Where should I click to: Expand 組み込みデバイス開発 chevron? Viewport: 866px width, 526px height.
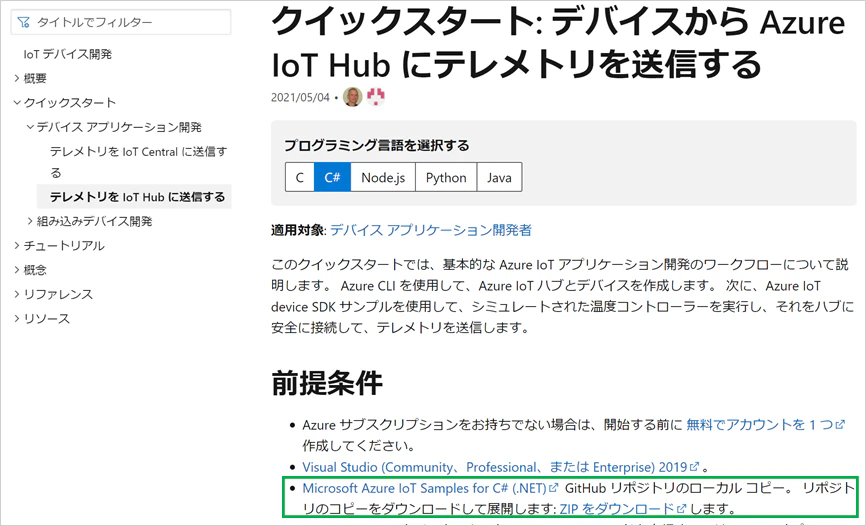point(30,221)
